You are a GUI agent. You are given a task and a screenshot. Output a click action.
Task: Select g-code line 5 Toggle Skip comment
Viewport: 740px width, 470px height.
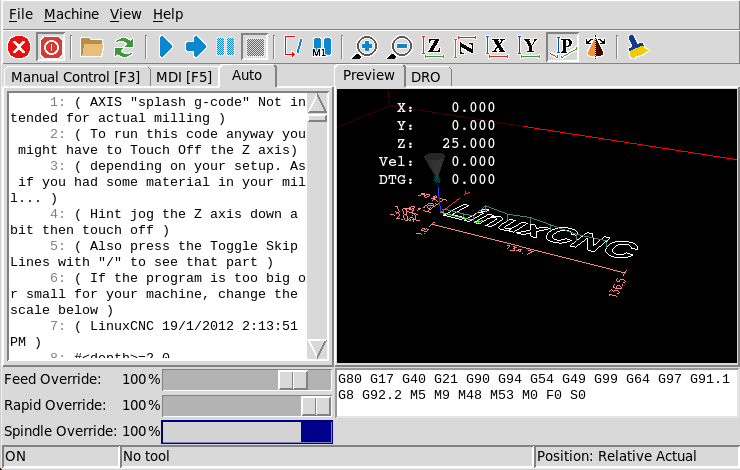[158, 254]
